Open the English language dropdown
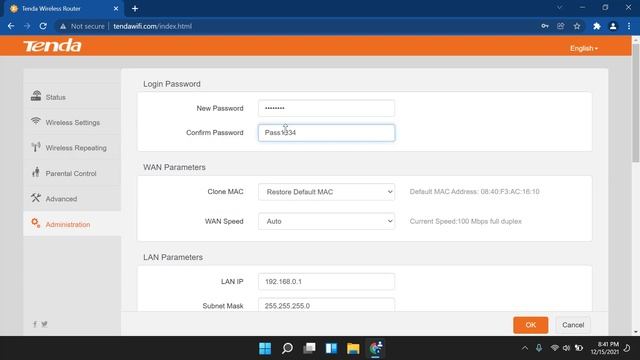The width and height of the screenshot is (640, 360). (x=584, y=48)
